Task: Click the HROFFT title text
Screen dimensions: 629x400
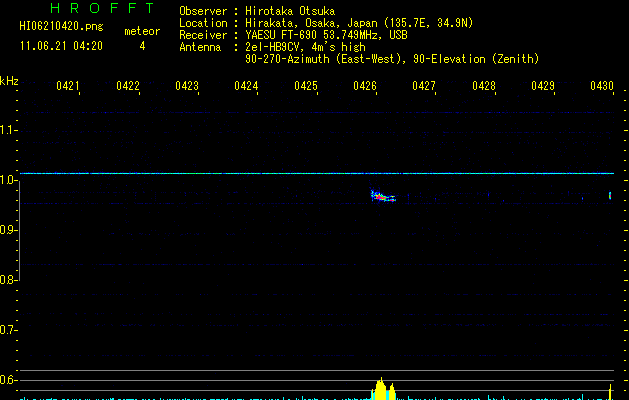Action: (102, 8)
